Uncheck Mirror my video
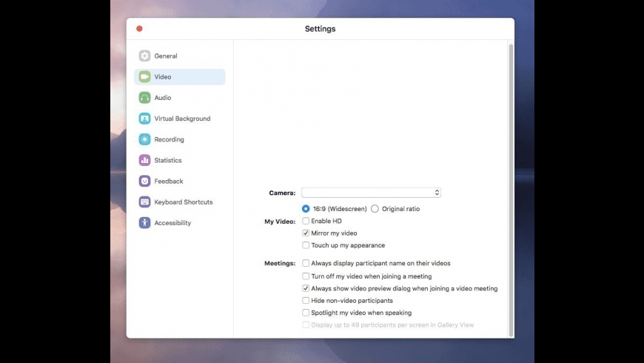Image resolution: width=644 pixels, height=363 pixels. coord(306,233)
